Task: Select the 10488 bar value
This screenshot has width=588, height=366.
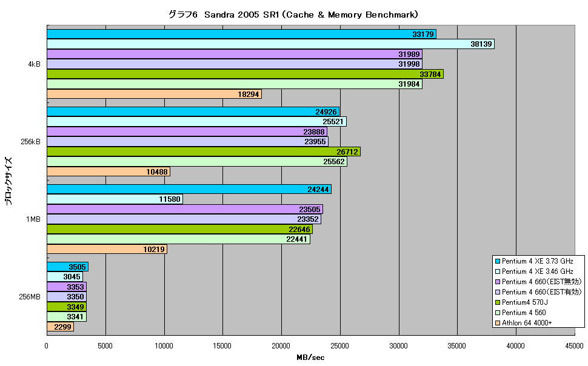Action: pos(157,171)
